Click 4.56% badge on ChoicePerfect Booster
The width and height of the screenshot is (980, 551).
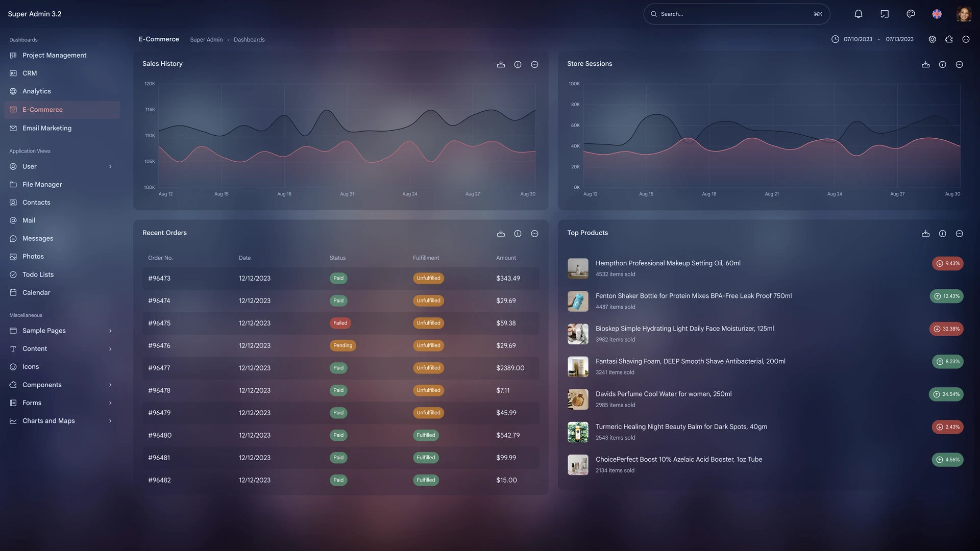[947, 460]
